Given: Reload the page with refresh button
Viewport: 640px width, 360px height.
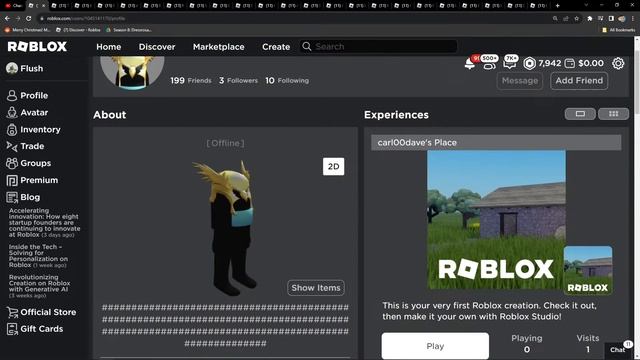Looking at the screenshot, I should (x=28, y=18).
